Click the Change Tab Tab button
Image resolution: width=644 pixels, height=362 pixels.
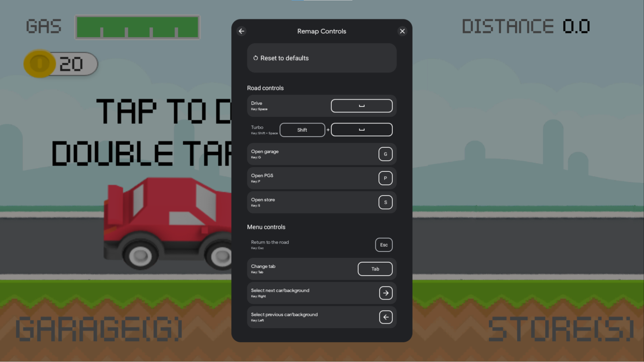pyautogui.click(x=375, y=269)
